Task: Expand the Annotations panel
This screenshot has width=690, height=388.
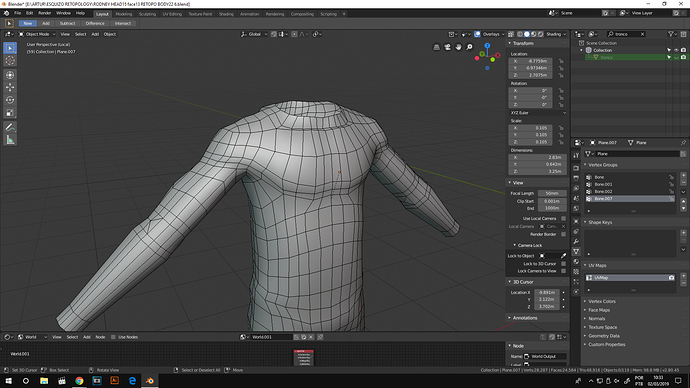Action: pos(525,318)
